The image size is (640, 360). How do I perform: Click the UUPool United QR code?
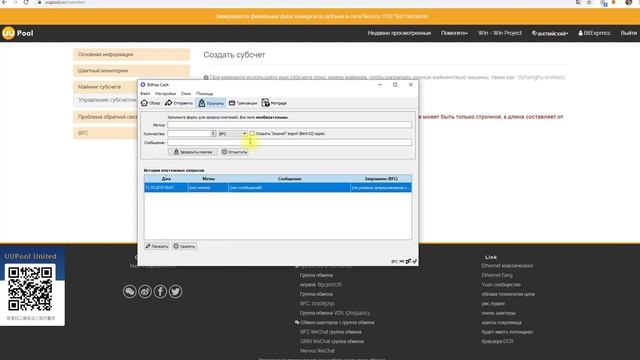(30, 289)
